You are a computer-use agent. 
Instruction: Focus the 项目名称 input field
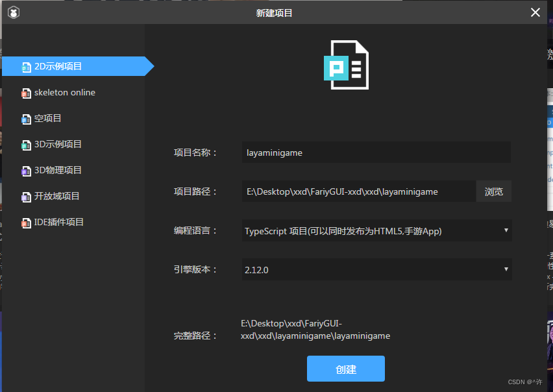(x=376, y=153)
